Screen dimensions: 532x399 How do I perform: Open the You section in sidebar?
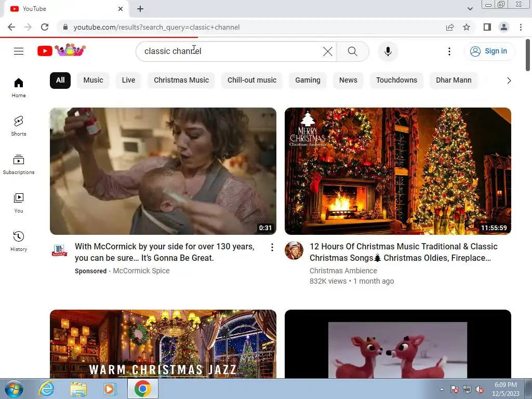(19, 203)
